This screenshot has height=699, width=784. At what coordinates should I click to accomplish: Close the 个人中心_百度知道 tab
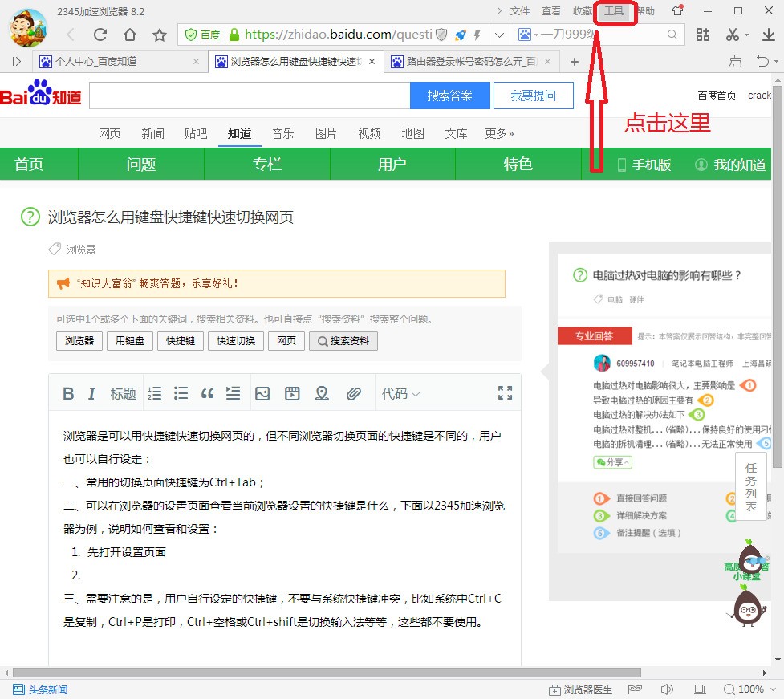tap(196, 62)
